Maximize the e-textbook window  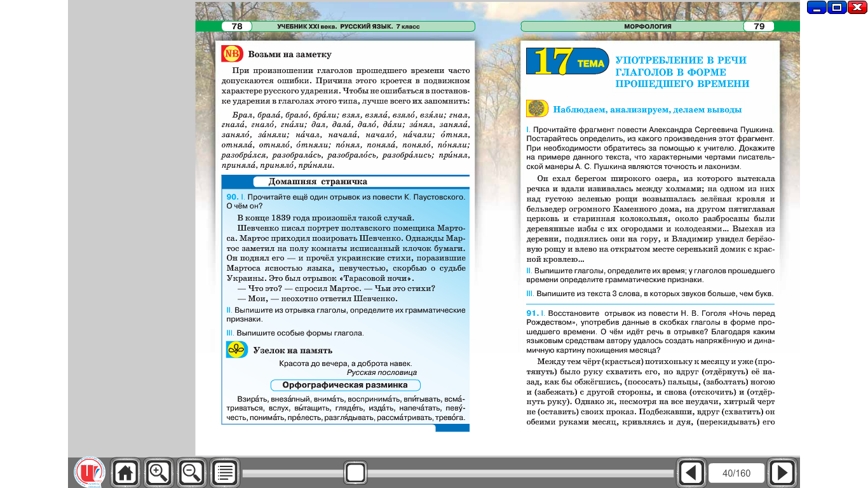pyautogui.click(x=837, y=8)
